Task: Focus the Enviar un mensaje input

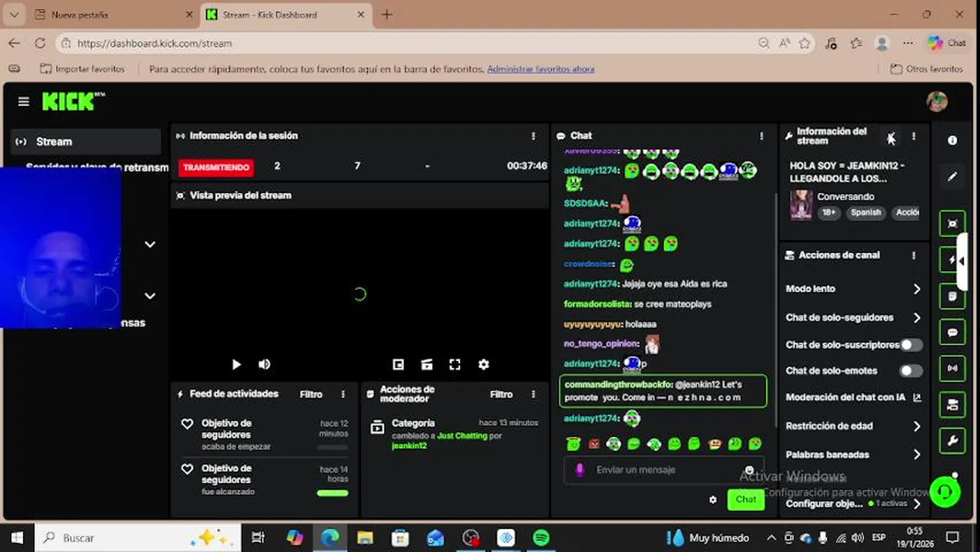Action: click(664, 470)
